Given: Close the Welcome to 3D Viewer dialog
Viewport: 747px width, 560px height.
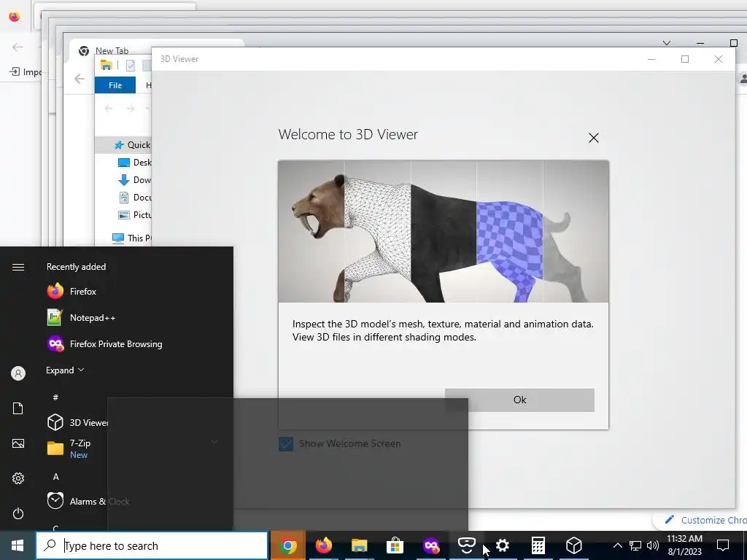Looking at the screenshot, I should (593, 138).
